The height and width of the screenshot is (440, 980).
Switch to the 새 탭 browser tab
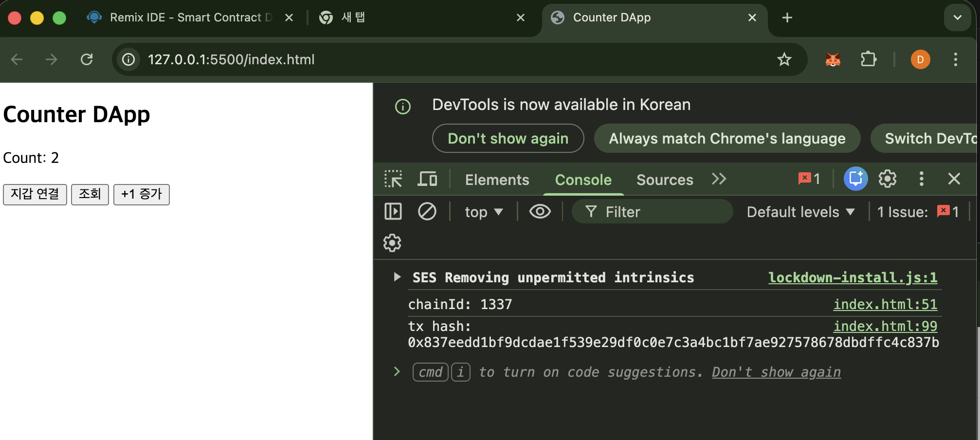(423, 18)
